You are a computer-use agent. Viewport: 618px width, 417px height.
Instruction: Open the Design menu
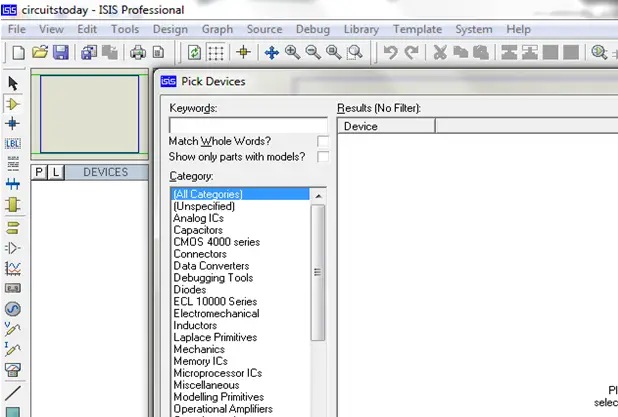click(170, 30)
